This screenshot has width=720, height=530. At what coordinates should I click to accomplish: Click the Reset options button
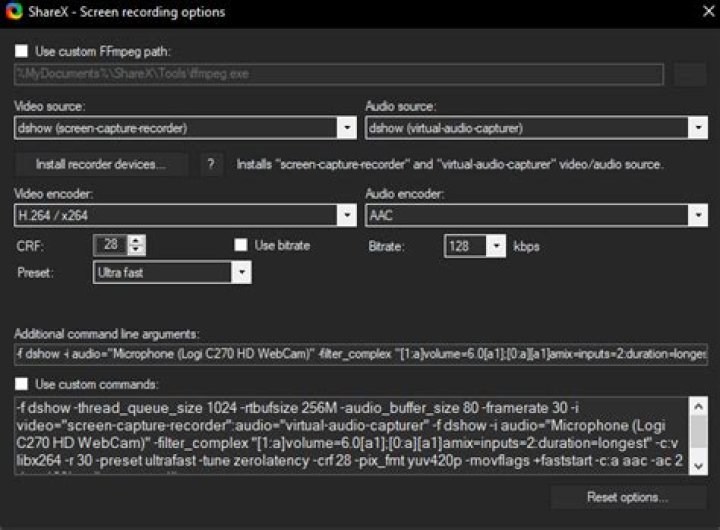pos(628,497)
